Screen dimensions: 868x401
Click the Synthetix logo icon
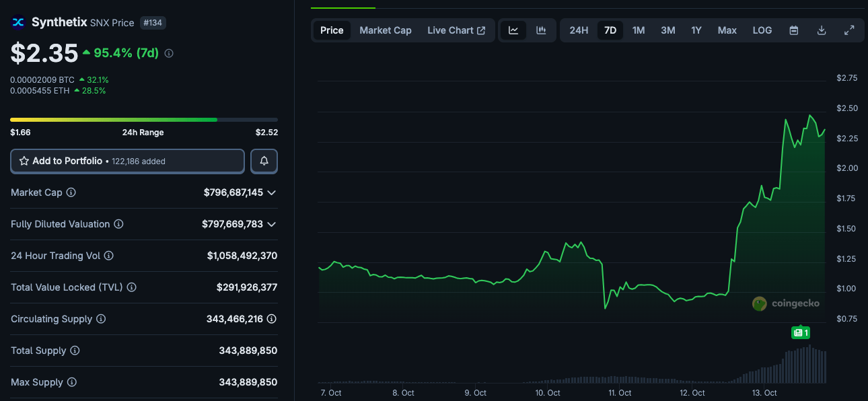(18, 22)
